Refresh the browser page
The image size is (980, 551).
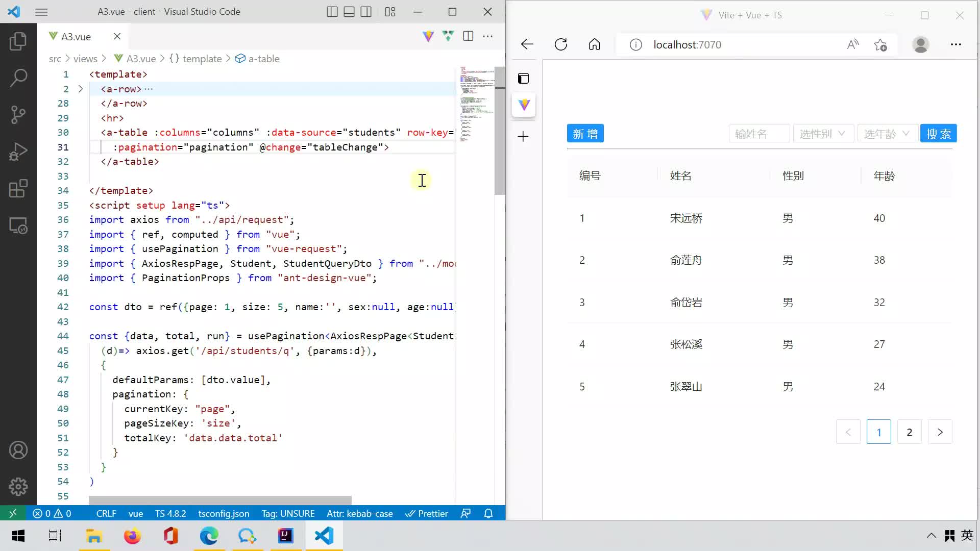click(x=561, y=44)
